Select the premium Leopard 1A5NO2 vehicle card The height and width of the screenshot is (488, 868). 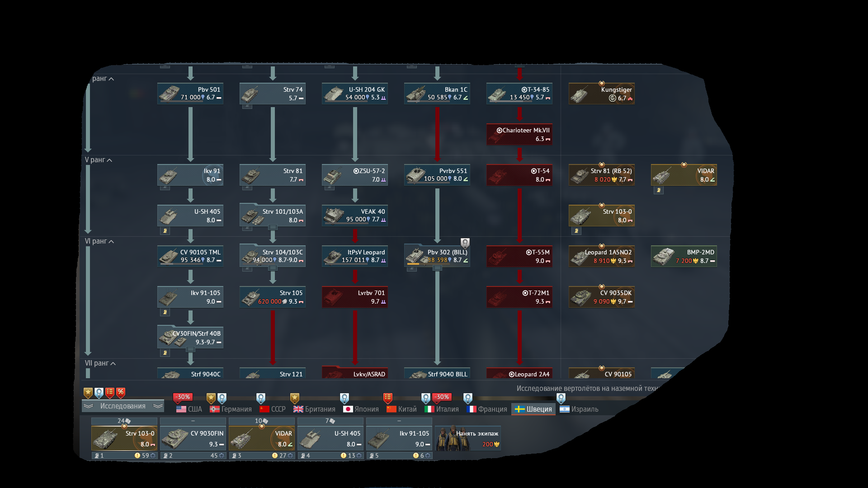pos(601,256)
